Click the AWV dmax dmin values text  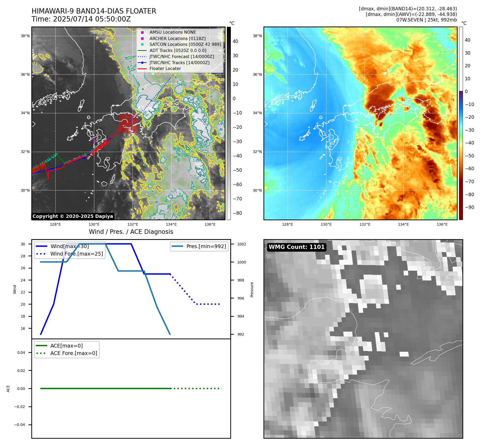(x=411, y=14)
